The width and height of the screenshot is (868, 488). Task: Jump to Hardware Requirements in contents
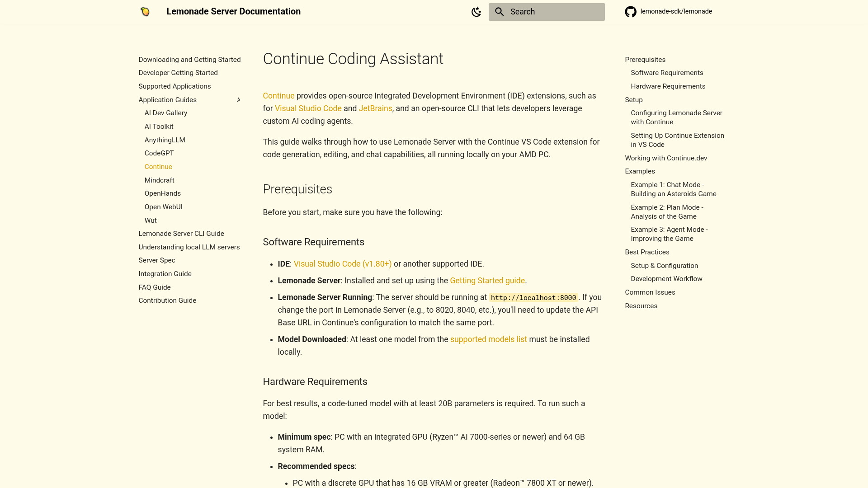(x=668, y=86)
